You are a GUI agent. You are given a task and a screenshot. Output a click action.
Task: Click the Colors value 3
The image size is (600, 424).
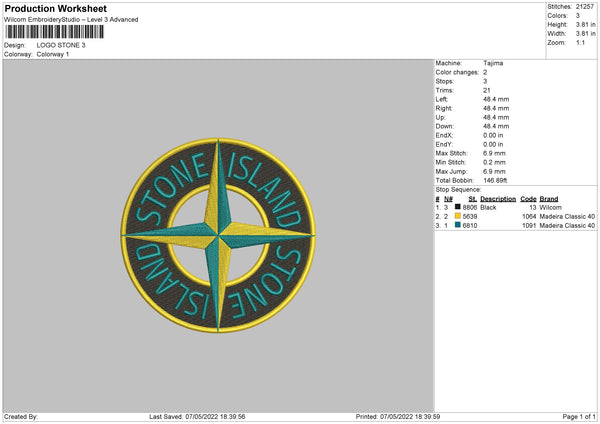pos(578,16)
